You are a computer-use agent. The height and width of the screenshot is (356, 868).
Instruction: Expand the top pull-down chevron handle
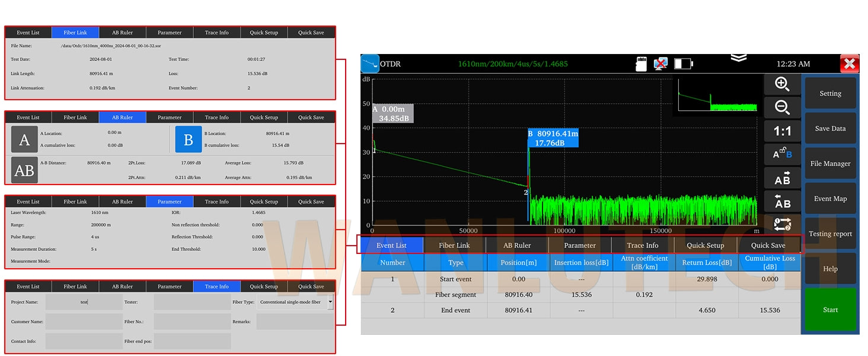[738, 58]
